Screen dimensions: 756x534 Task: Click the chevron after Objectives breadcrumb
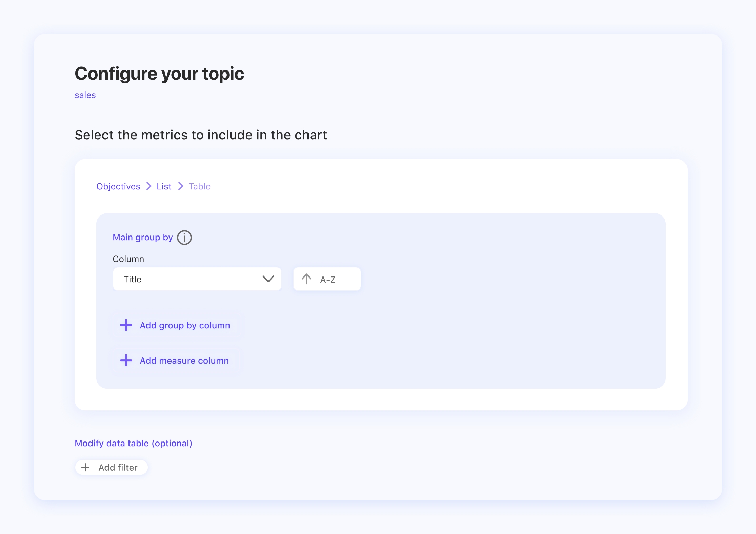[149, 186]
